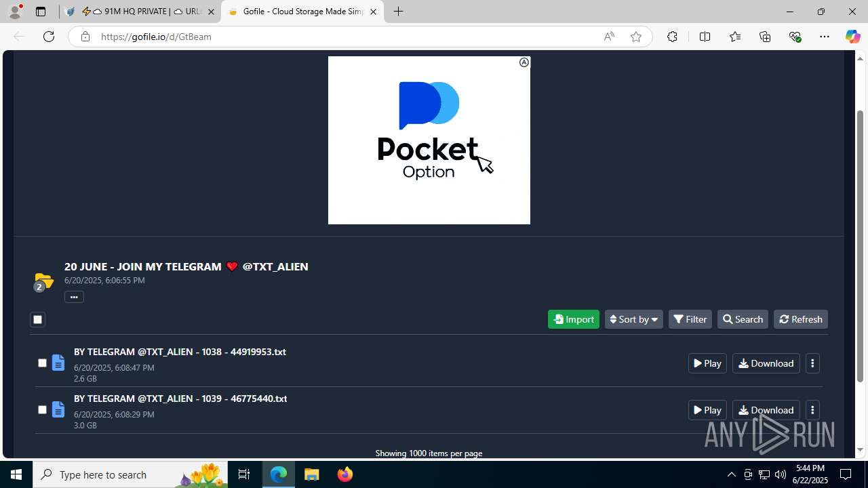Viewport: 868px width, 488px height.
Task: Click the scrollbar down arrow
Action: tap(861, 450)
